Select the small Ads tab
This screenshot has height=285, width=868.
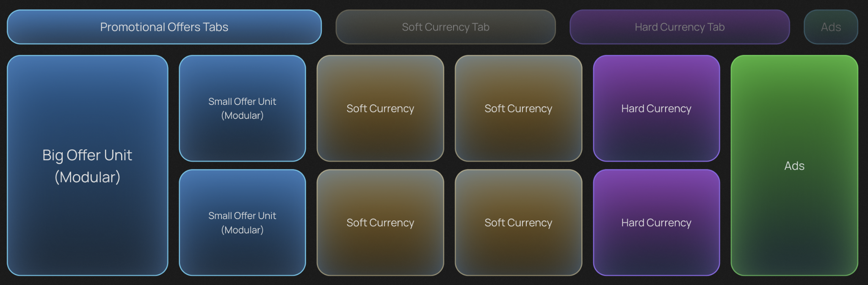(831, 27)
